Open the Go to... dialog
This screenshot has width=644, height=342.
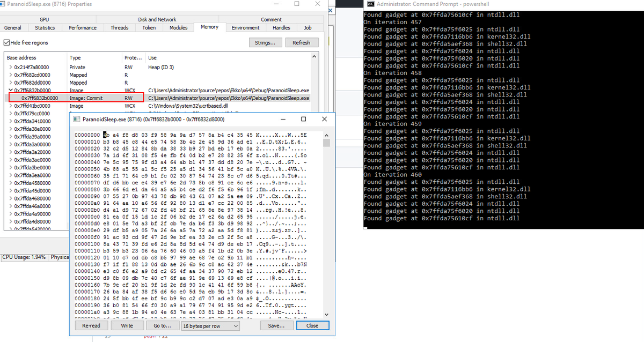tap(163, 325)
